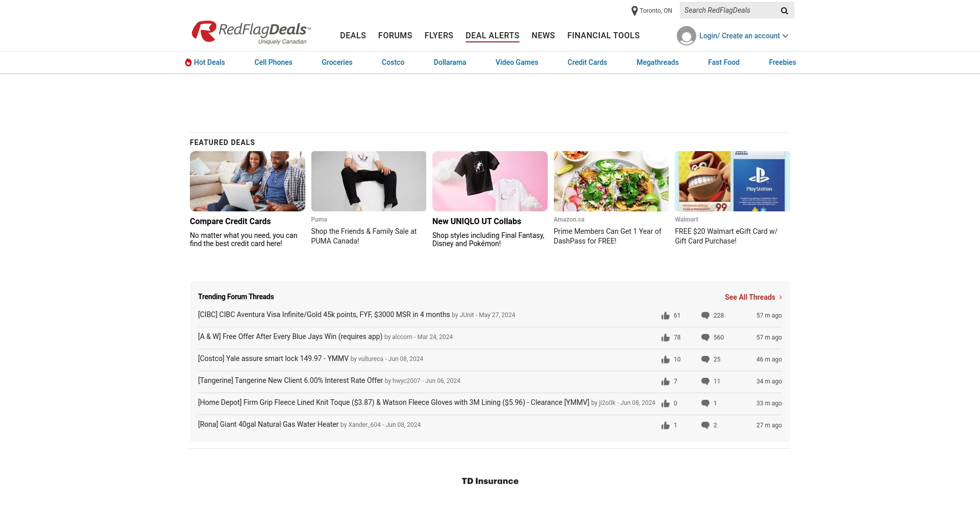Open Costco Yale assure smart lock thread
This screenshot has height=507, width=980.
(x=273, y=358)
